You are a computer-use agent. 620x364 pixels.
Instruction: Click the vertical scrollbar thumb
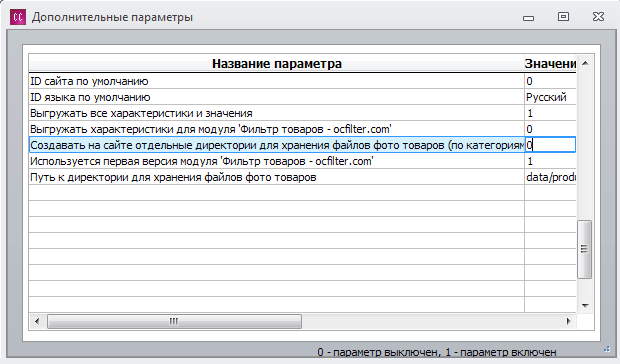coord(584,249)
